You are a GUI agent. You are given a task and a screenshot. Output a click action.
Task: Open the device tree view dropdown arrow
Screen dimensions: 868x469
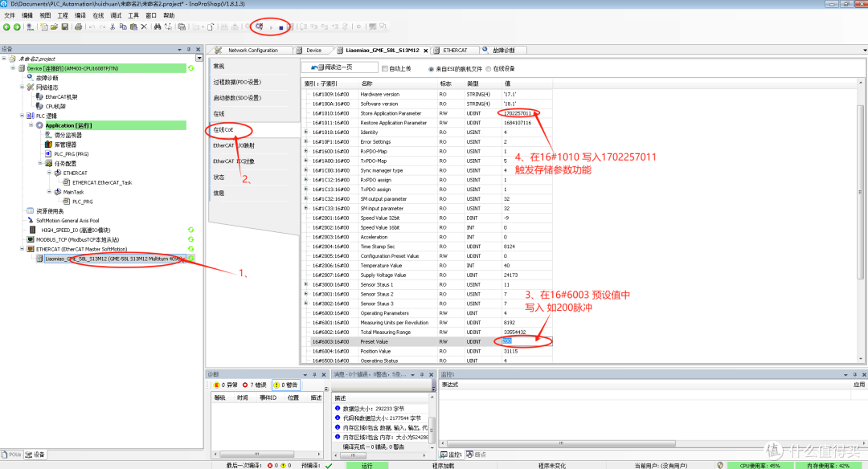click(x=199, y=58)
